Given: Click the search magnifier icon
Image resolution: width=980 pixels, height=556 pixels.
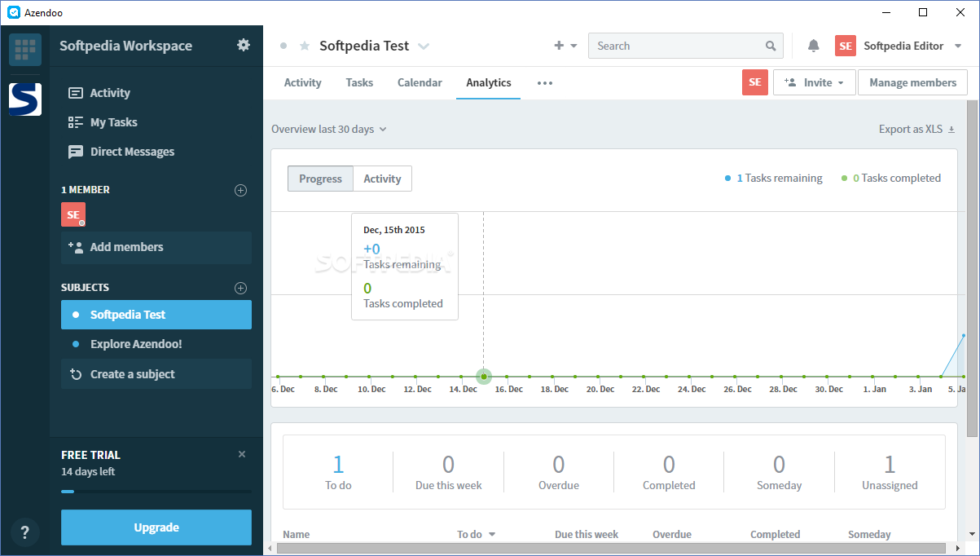Looking at the screenshot, I should [x=771, y=46].
